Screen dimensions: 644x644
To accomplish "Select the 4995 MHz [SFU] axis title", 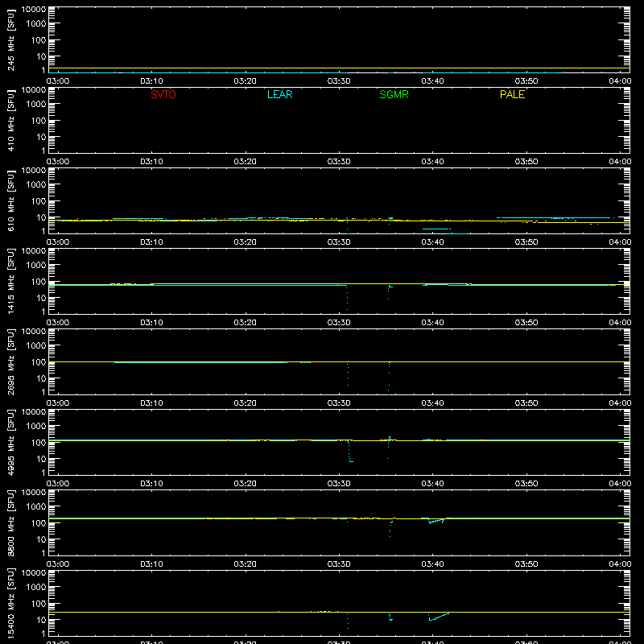I will click(11, 442).
